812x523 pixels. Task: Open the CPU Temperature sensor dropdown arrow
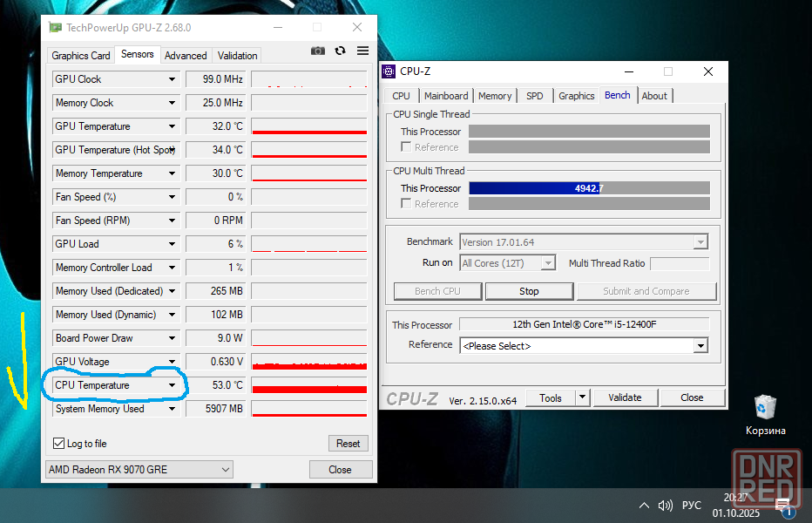click(172, 385)
